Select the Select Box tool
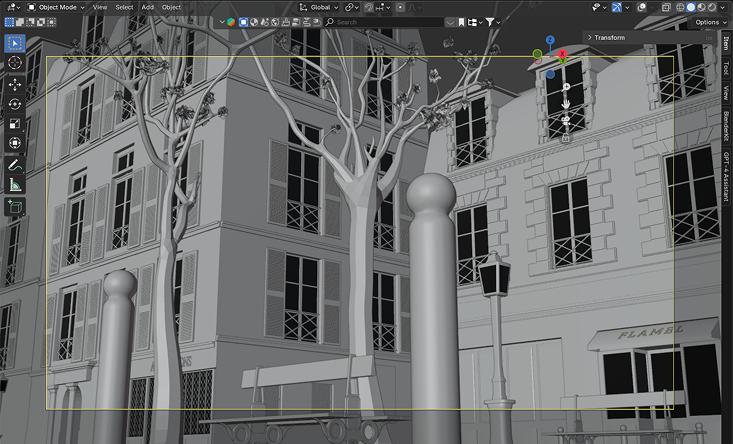 click(x=14, y=43)
